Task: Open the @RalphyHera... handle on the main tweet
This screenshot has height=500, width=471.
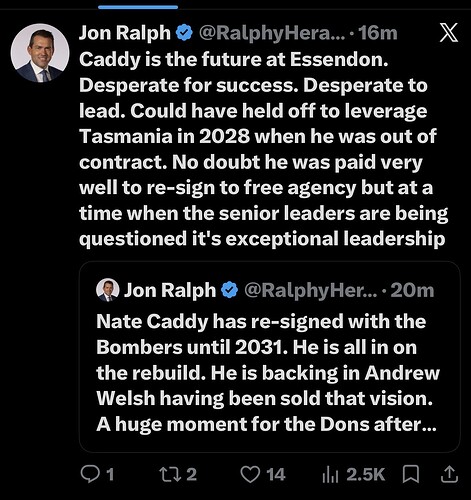Action: click(x=272, y=33)
